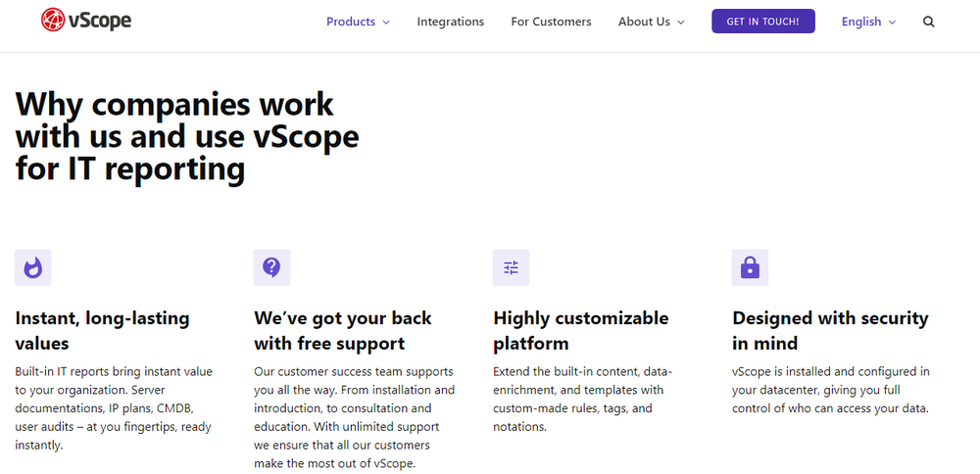Click the sliders customization icon
The height and width of the screenshot is (474, 980).
512,268
